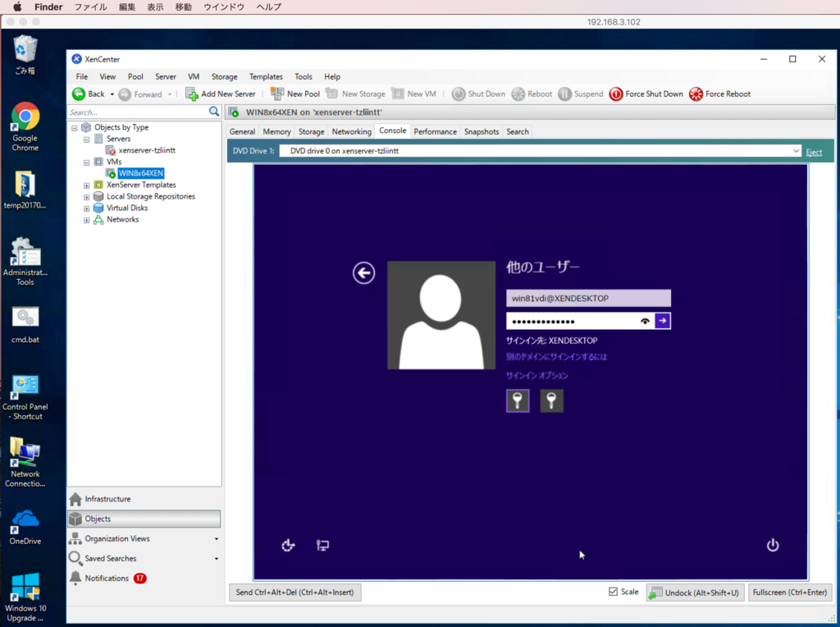Click Fullscreen (Ctrl+Enter) button

tap(790, 593)
